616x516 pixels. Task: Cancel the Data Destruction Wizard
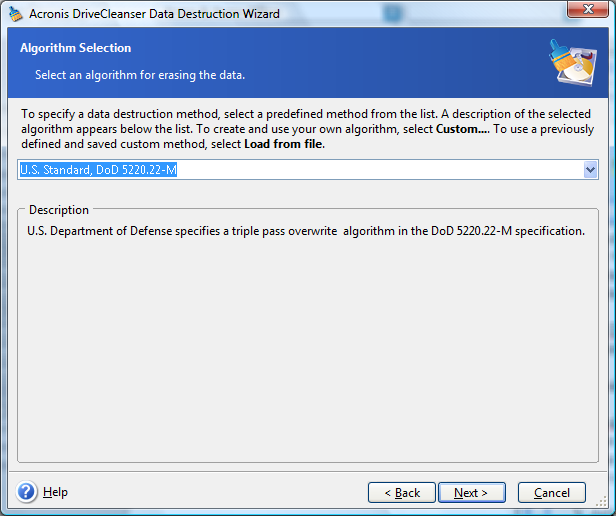point(552,492)
